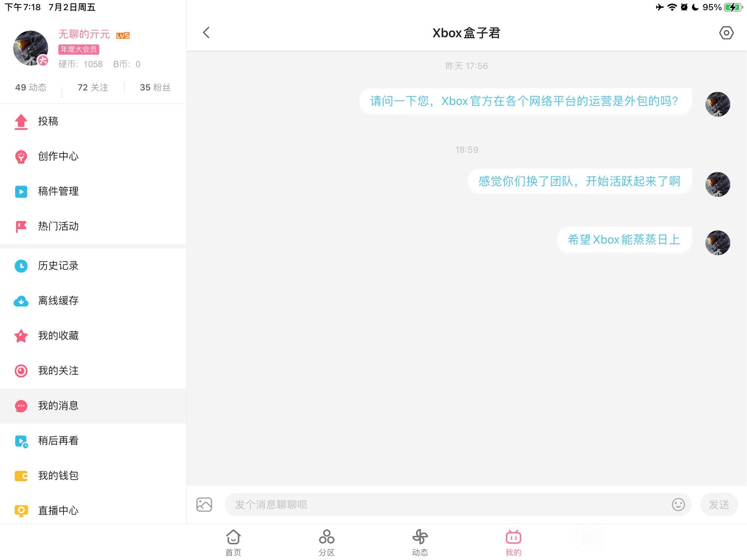747x560 pixels.
Task: Tap the image attachment icon
Action: click(204, 505)
